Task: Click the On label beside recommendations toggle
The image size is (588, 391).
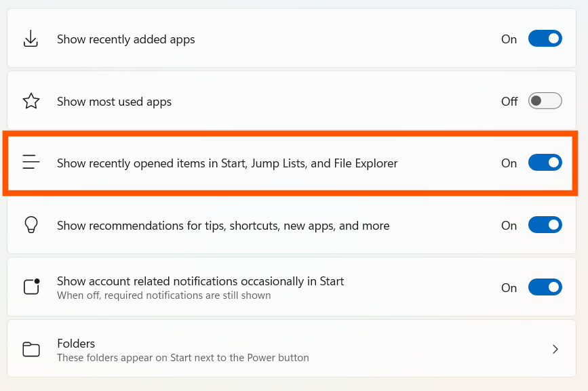Action: (x=509, y=225)
